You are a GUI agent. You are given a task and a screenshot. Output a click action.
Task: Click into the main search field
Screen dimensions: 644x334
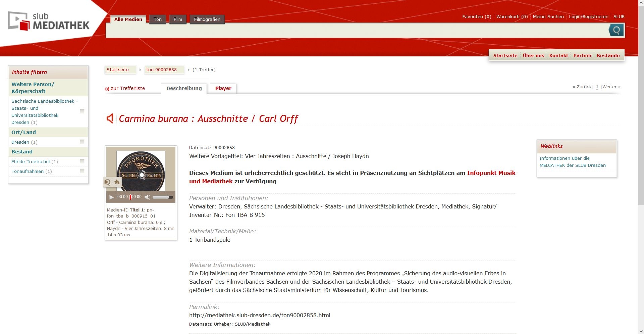click(357, 30)
